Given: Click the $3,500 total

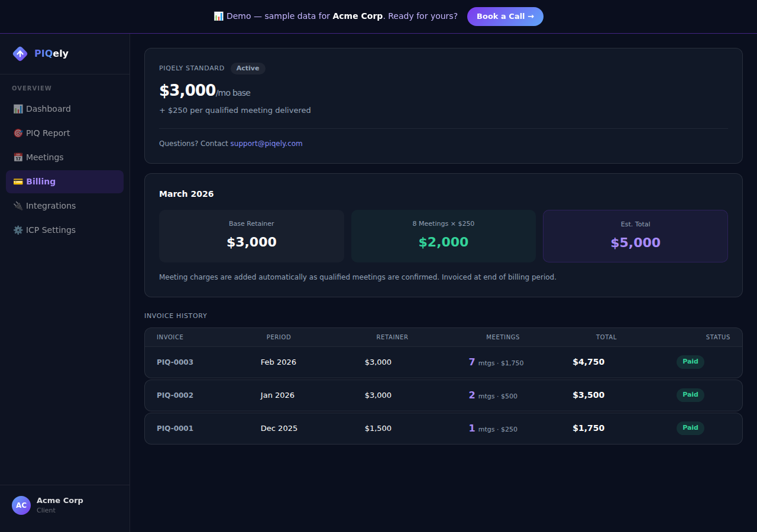Looking at the screenshot, I should [x=588, y=395].
